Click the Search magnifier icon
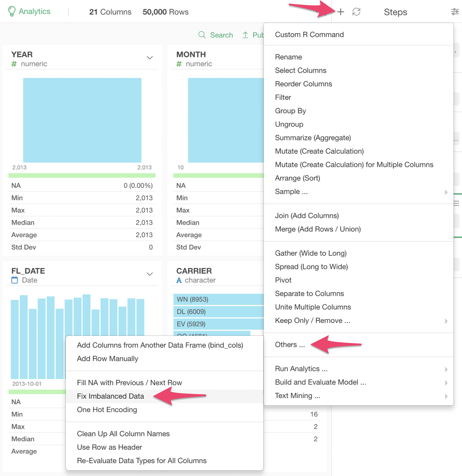The width and height of the screenshot is (462, 476). coord(202,35)
